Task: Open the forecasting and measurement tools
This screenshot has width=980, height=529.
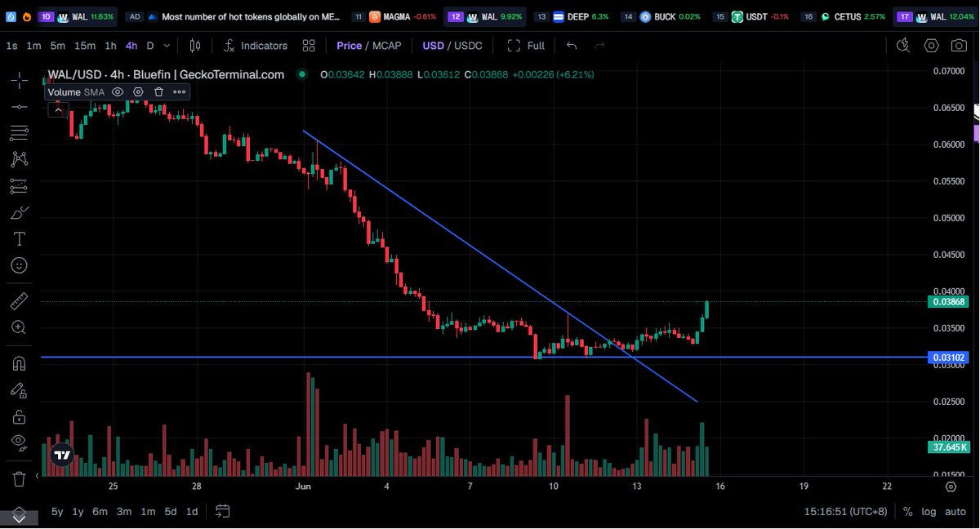Action: pyautogui.click(x=20, y=186)
